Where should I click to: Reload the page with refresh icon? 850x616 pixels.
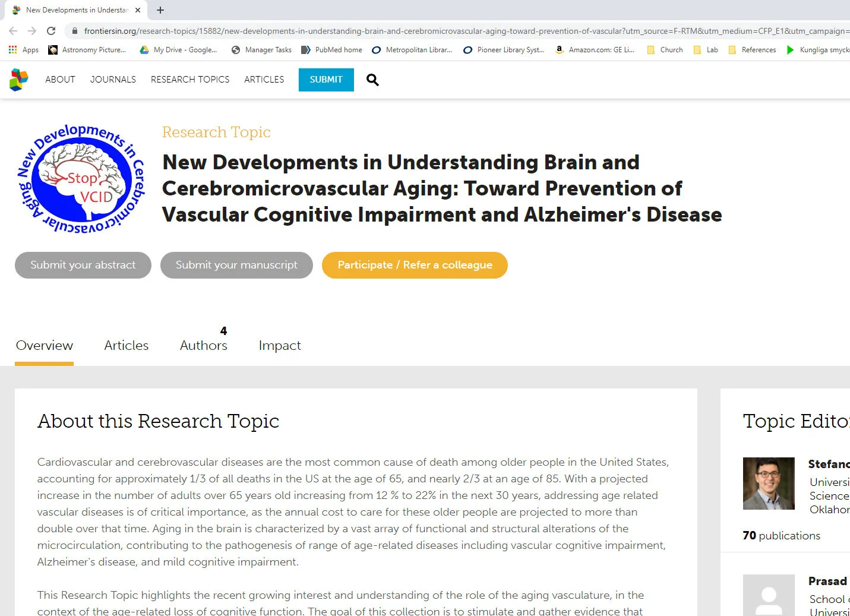click(x=51, y=31)
